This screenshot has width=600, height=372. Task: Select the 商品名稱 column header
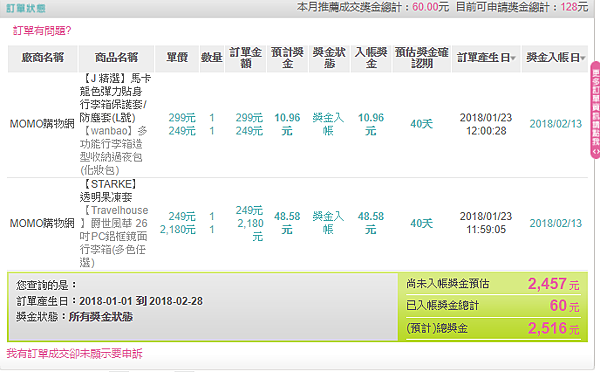(x=116, y=58)
